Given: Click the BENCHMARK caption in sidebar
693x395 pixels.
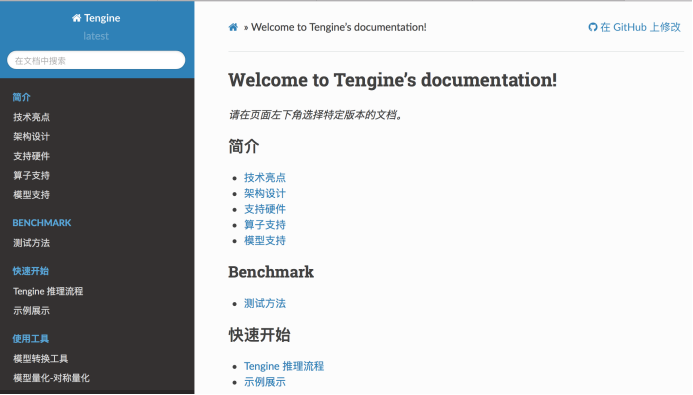Looking at the screenshot, I should pos(42,223).
